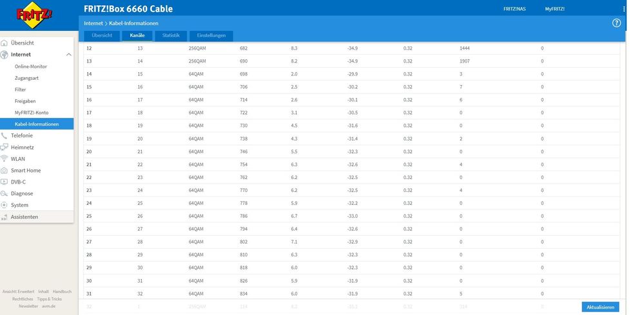Click frequency value 698
The height and width of the screenshot is (315, 644).
[244, 74]
